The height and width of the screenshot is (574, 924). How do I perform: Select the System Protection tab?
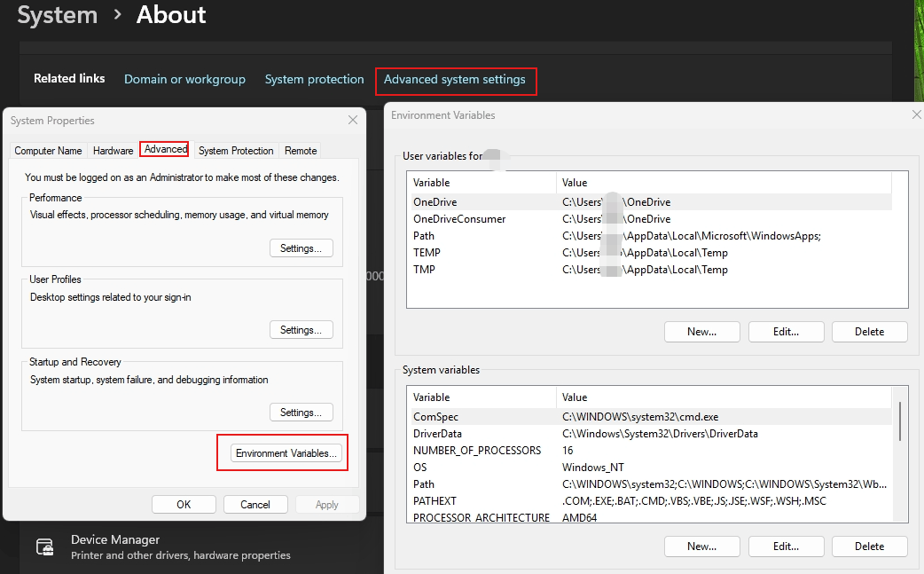click(x=235, y=150)
